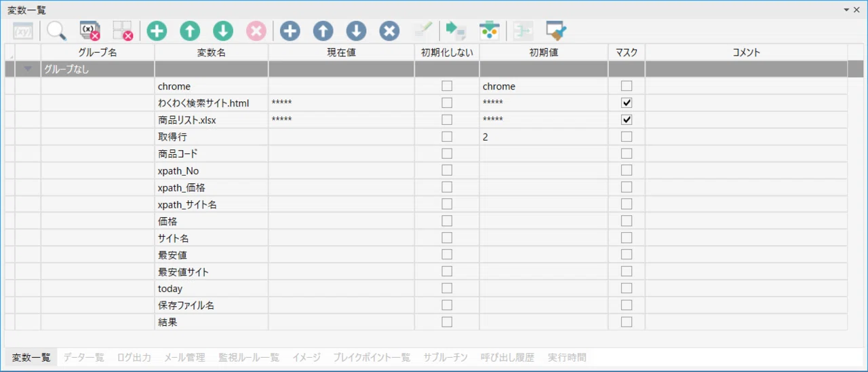Click the magnifier search variables icon
This screenshot has height=372, width=868.
56,31
